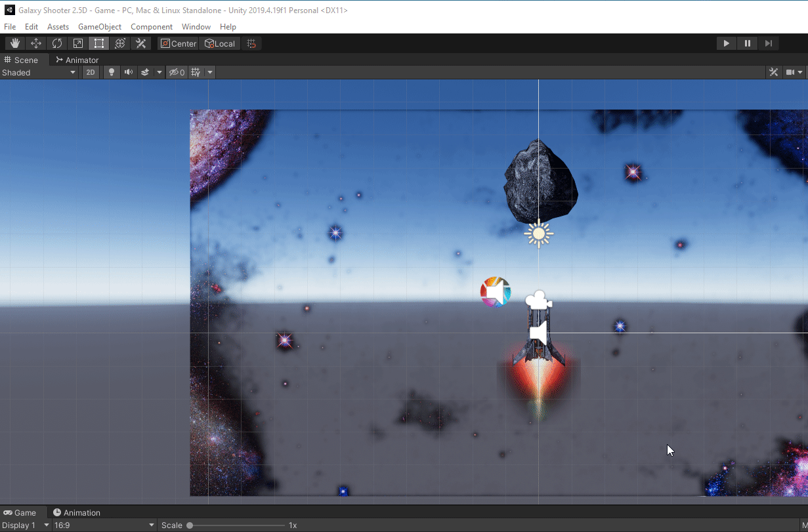Viewport: 808px width, 532px height.
Task: Toggle 2D view mode
Action: [x=91, y=72]
